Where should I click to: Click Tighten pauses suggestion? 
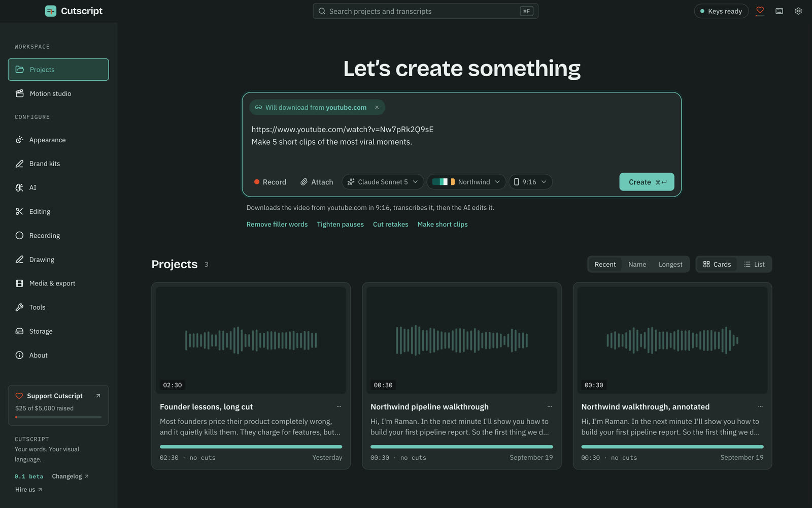340,224
